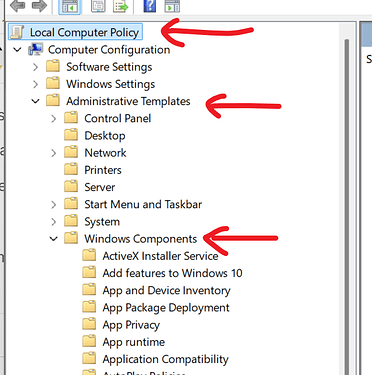Select the Administrative Templates label
Image resolution: width=372 pixels, height=375 pixels.
128,101
